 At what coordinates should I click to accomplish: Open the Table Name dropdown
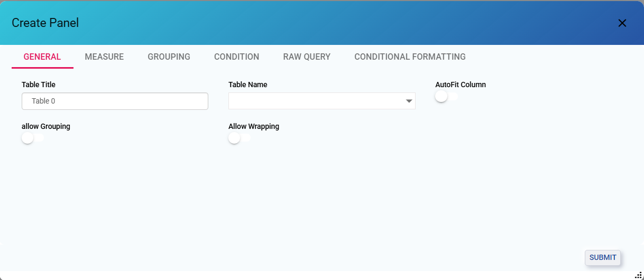321,101
